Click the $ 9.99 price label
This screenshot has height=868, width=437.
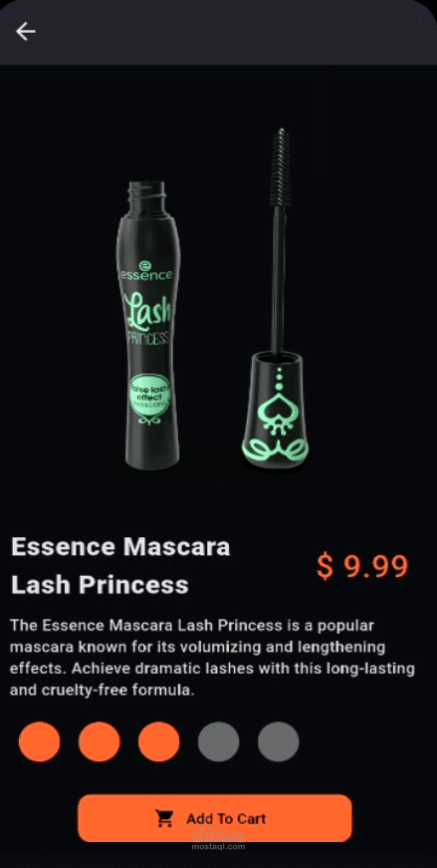click(362, 566)
